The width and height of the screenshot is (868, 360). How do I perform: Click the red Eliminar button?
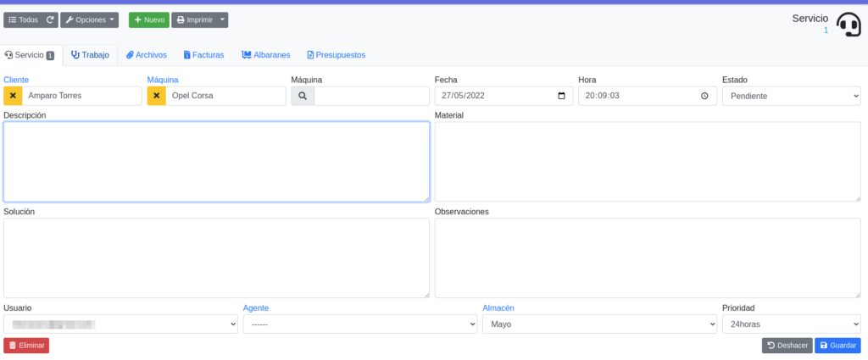[26, 346]
